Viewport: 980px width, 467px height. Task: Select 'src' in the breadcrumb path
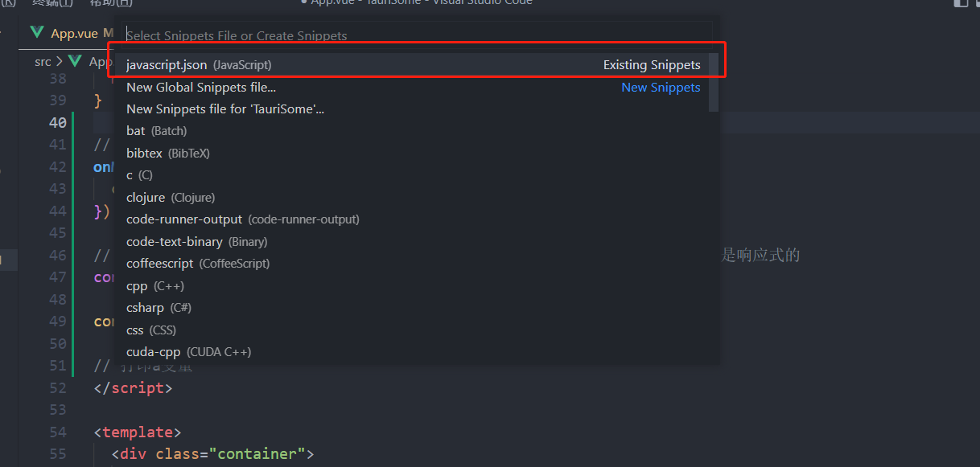[x=43, y=61]
